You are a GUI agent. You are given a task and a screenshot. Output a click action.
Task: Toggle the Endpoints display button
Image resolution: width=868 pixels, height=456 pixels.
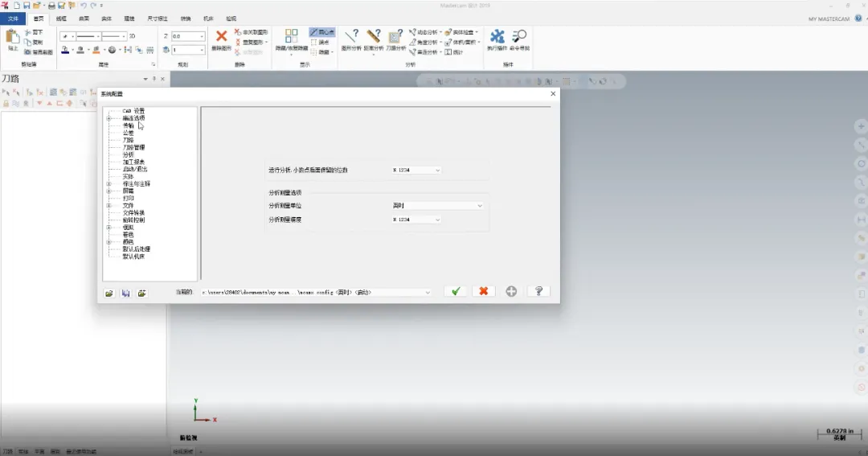click(320, 42)
